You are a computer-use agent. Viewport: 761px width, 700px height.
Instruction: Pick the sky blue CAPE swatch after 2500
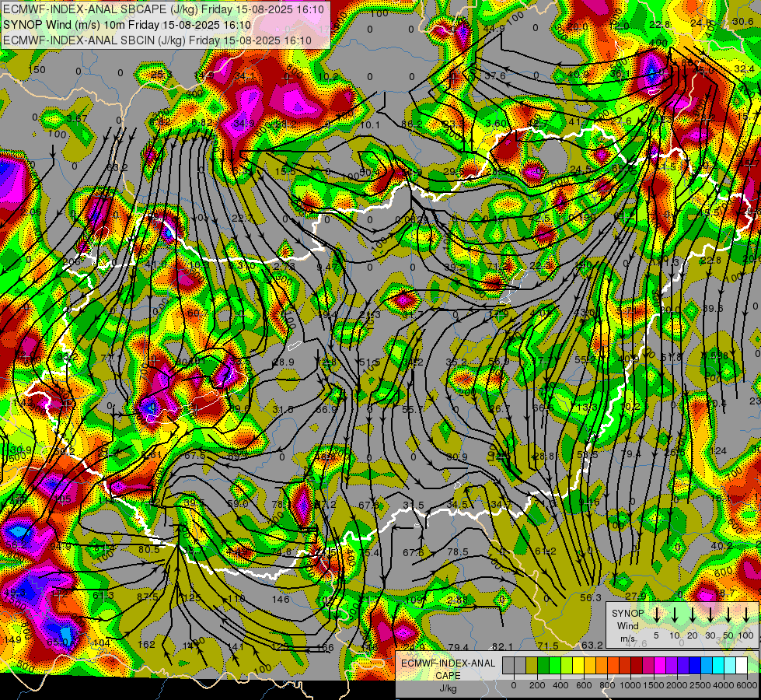[706, 666]
